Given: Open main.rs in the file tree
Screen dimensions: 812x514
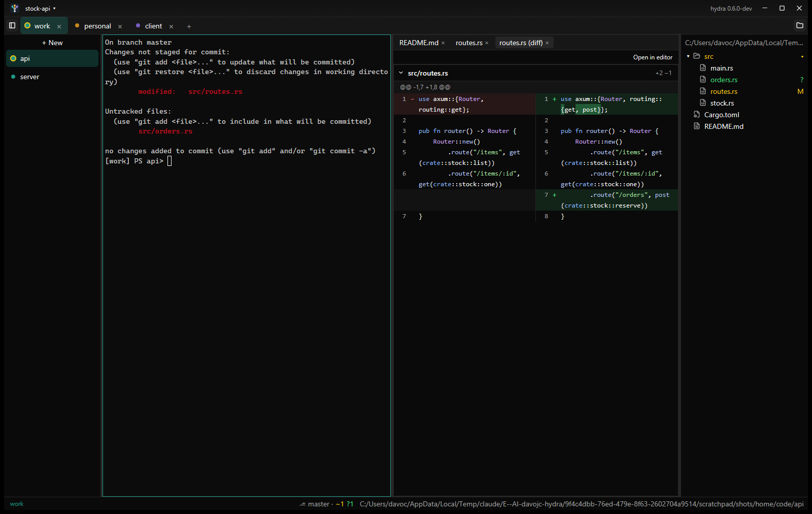Looking at the screenshot, I should point(722,68).
